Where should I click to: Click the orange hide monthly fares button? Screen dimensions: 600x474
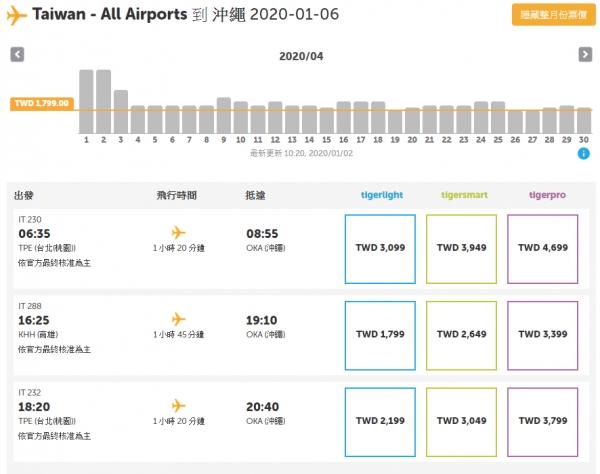click(x=553, y=15)
